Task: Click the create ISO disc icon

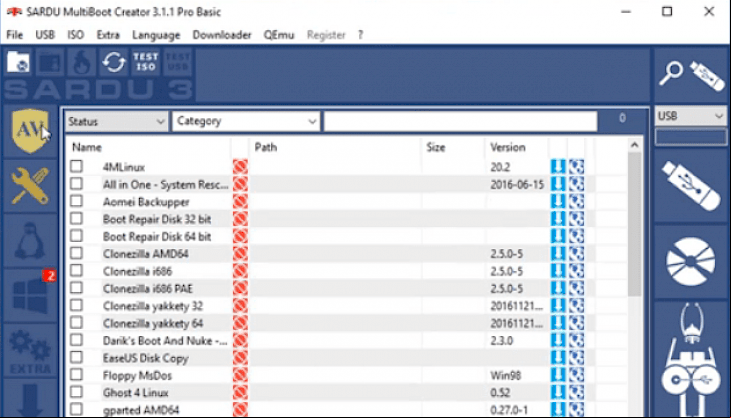Action: (690, 261)
